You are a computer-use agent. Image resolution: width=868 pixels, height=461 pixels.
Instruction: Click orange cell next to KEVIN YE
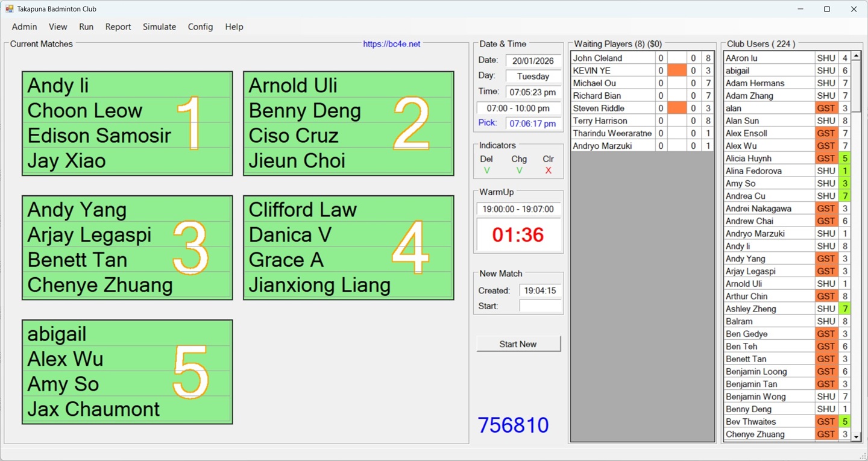[677, 71]
